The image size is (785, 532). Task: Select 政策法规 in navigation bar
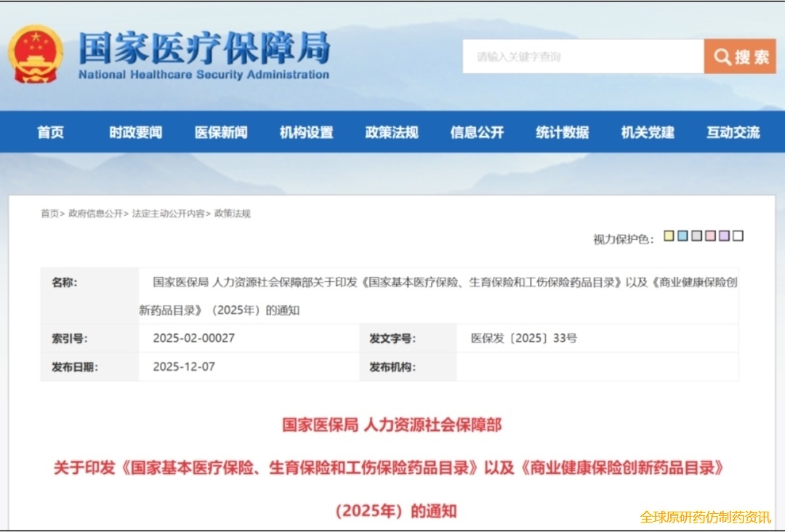click(x=392, y=132)
